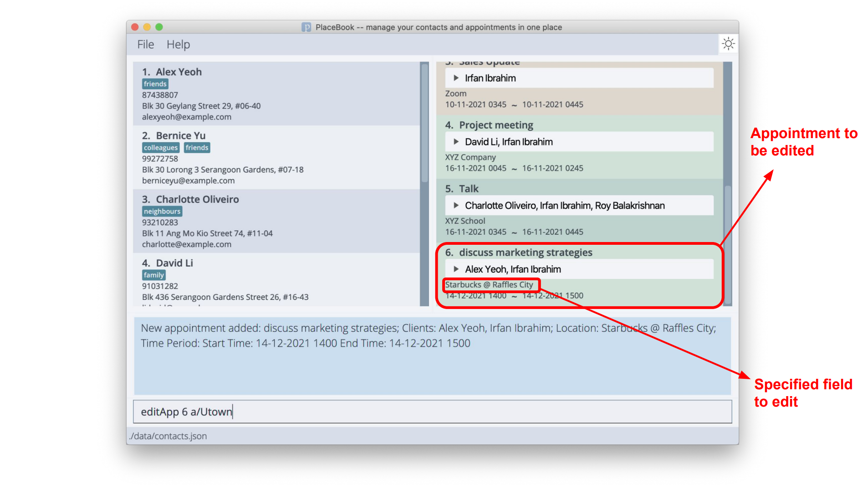Close the PlaceBook window with red button

[x=135, y=27]
